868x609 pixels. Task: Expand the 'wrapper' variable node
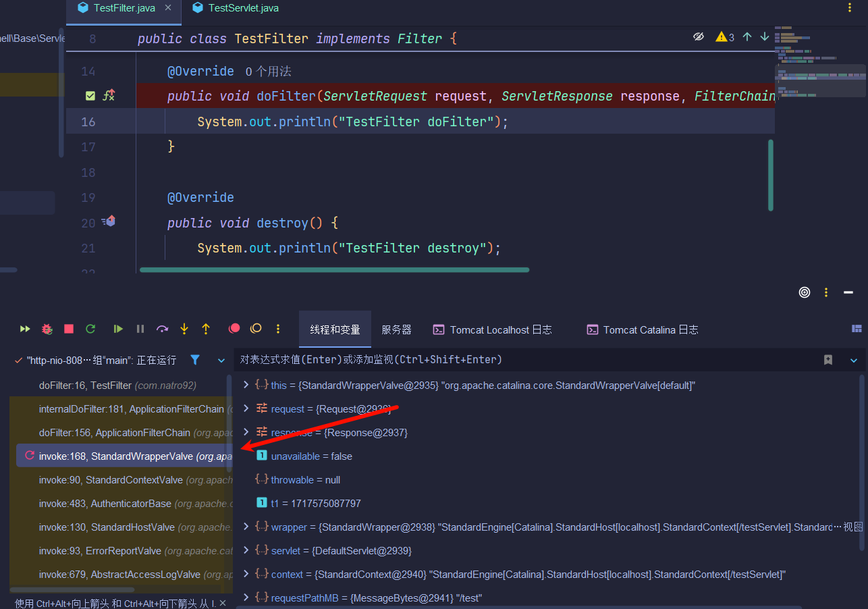pos(246,527)
